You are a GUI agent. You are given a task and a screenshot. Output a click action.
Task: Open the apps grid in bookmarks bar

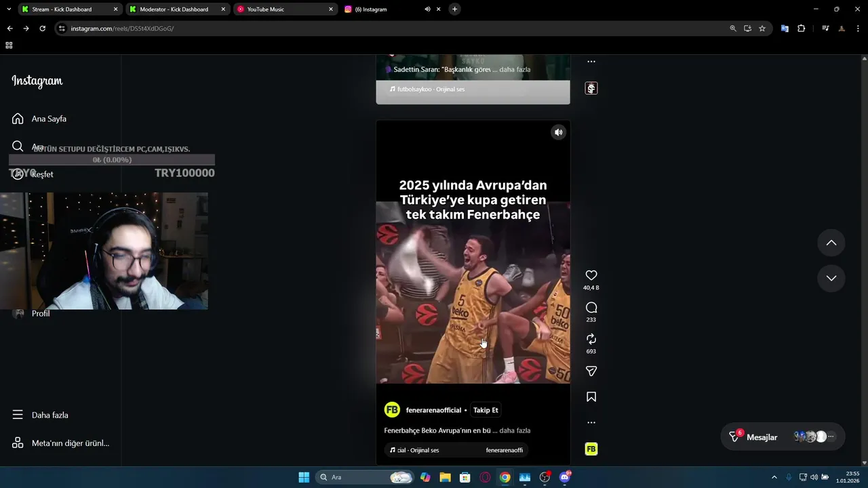click(9, 45)
